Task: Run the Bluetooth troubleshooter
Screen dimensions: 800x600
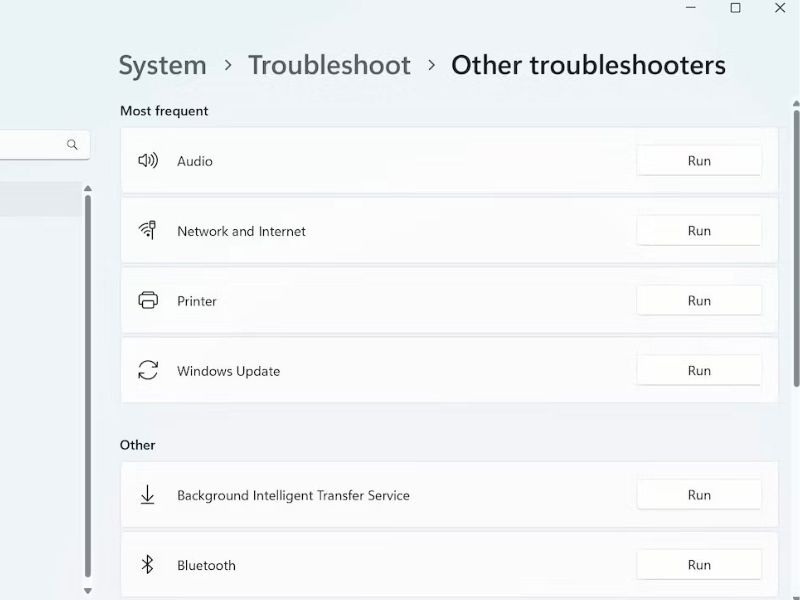Action: tap(698, 565)
